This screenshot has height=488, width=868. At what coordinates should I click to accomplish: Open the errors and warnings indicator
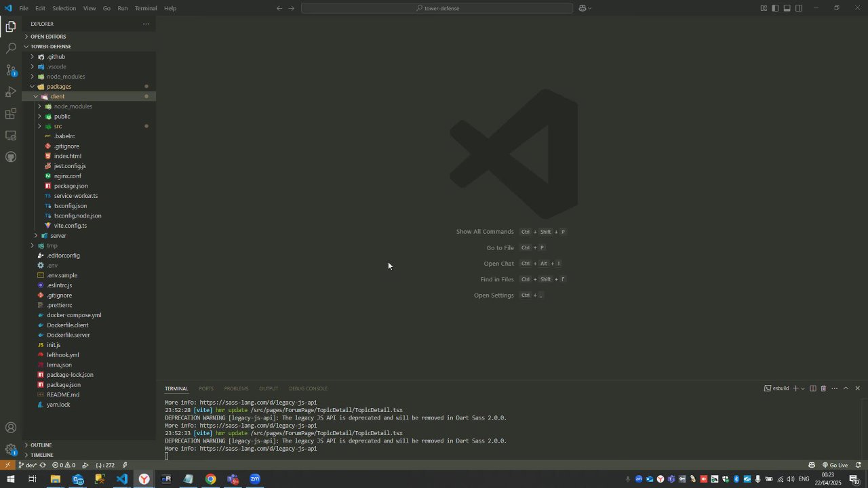coord(64,465)
